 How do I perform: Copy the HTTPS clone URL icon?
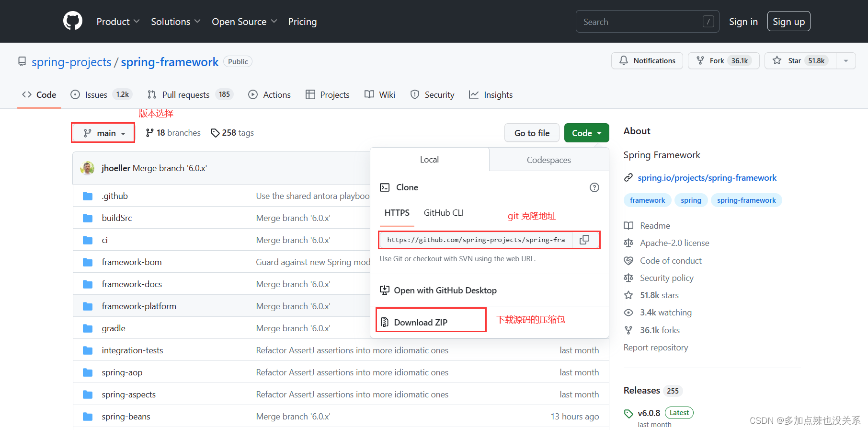(584, 240)
